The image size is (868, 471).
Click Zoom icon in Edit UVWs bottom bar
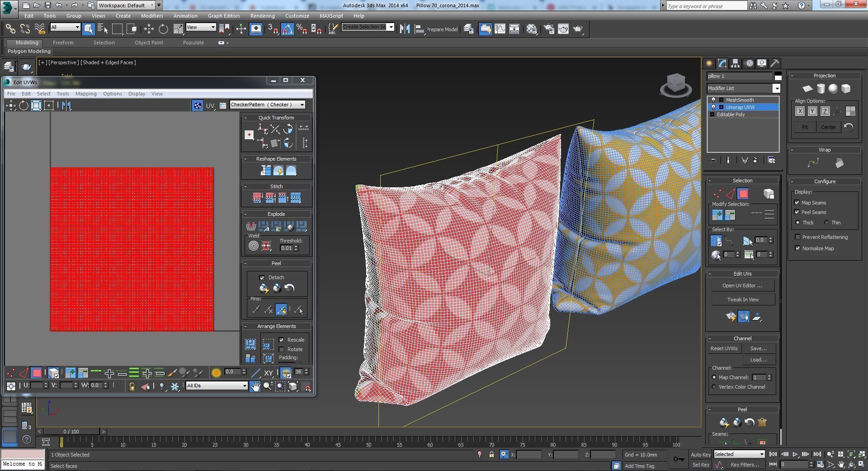point(268,386)
